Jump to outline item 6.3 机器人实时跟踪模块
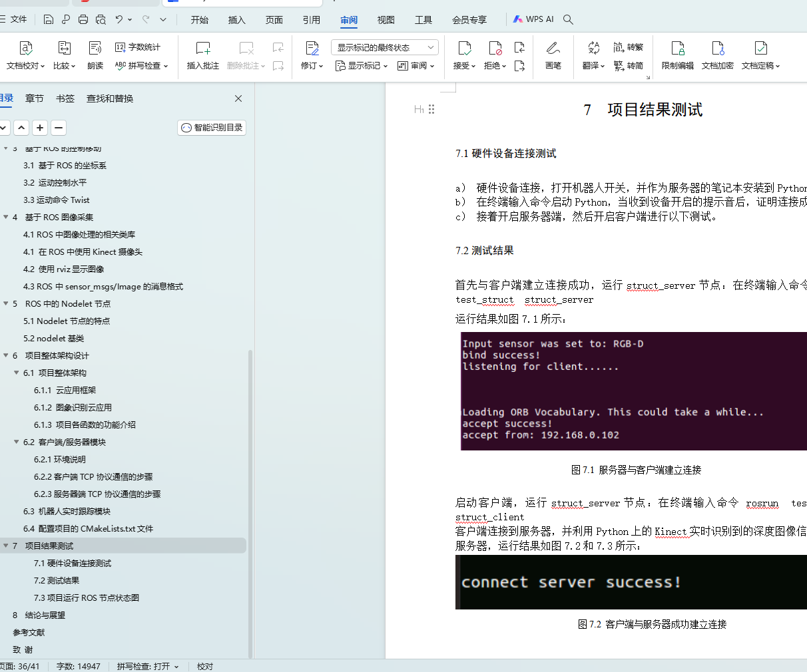 (67, 511)
